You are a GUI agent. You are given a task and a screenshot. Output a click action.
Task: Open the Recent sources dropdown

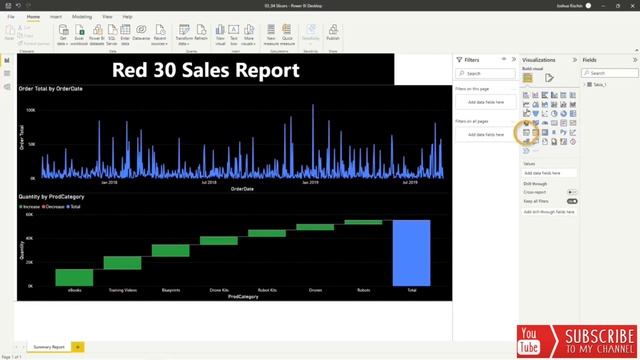tap(160, 35)
